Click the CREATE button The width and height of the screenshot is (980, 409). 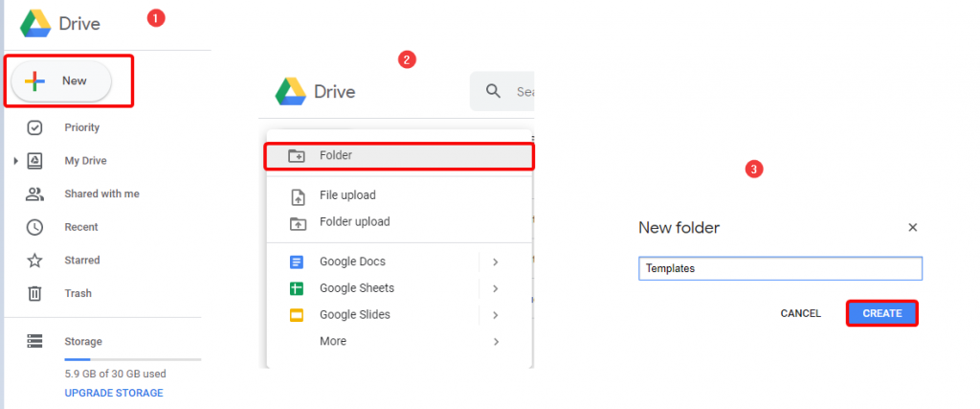tap(882, 313)
